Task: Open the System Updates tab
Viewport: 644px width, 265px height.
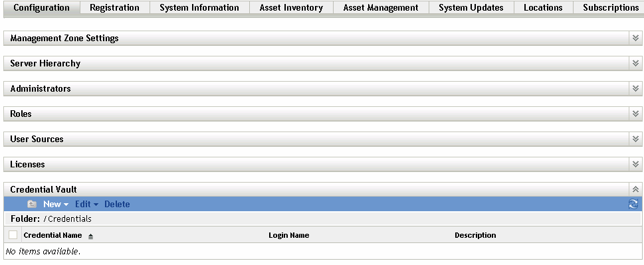Action: [x=471, y=8]
